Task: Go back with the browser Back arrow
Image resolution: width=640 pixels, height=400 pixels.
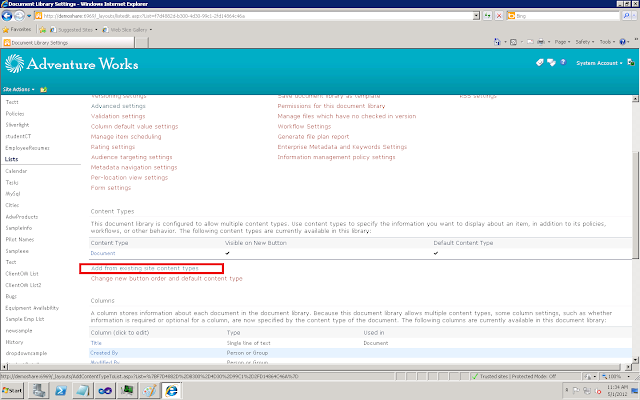Action: (x=7, y=16)
